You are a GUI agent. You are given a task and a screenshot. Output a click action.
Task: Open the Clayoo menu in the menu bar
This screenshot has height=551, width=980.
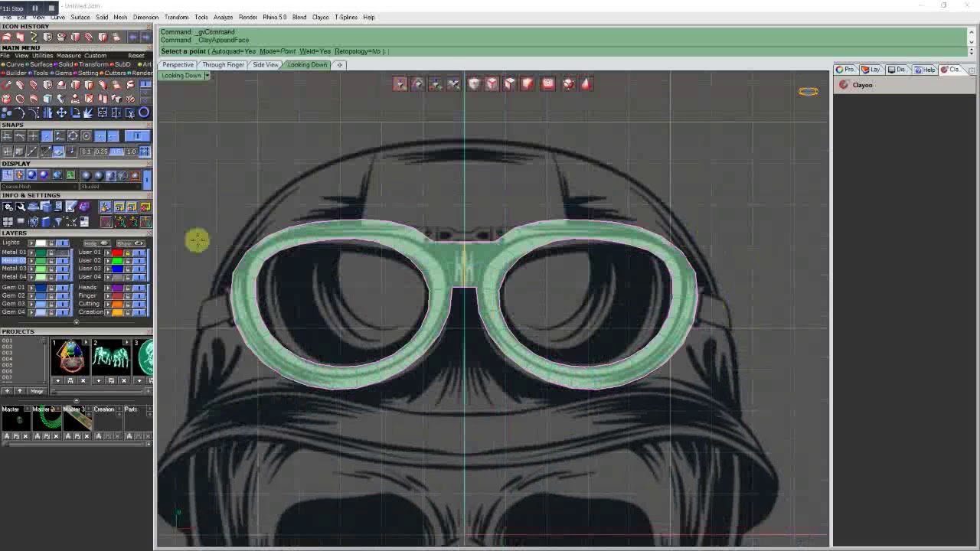point(320,17)
